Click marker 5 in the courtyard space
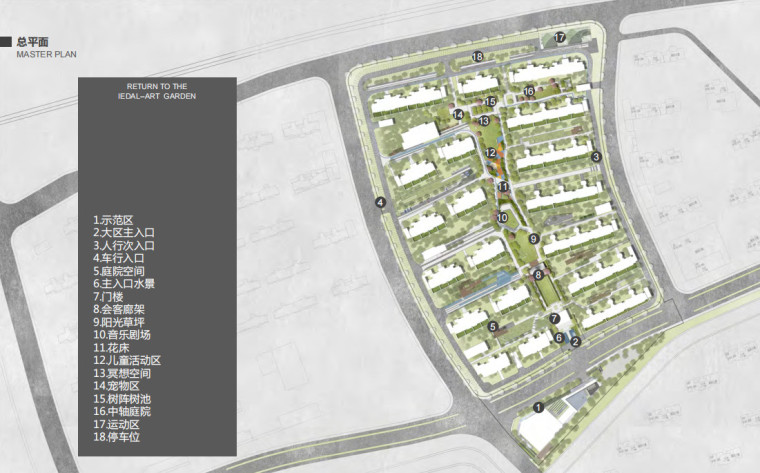The image size is (760, 473). click(x=492, y=326)
